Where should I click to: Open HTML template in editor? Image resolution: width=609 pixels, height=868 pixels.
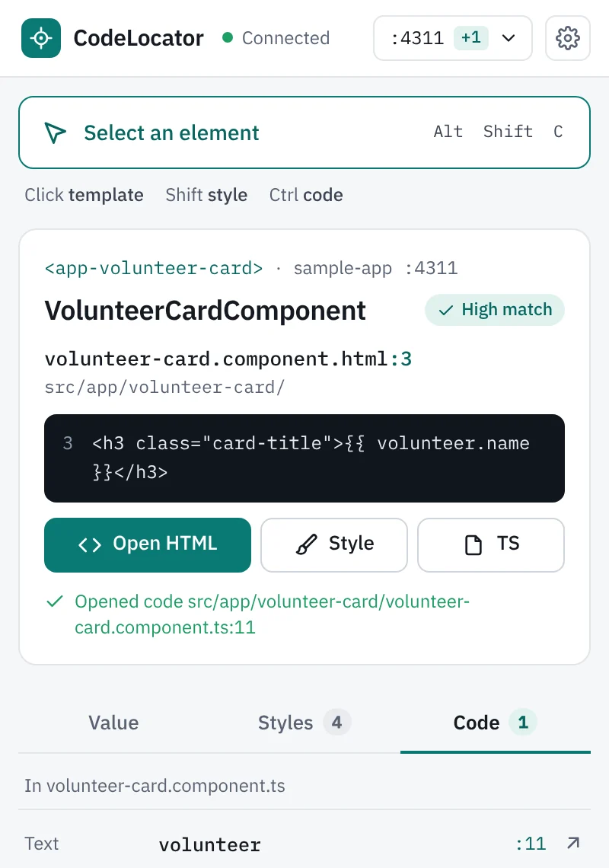coord(148,544)
